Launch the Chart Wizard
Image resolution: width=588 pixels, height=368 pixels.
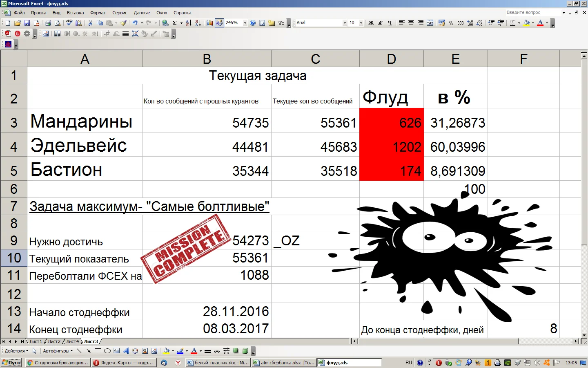point(209,23)
